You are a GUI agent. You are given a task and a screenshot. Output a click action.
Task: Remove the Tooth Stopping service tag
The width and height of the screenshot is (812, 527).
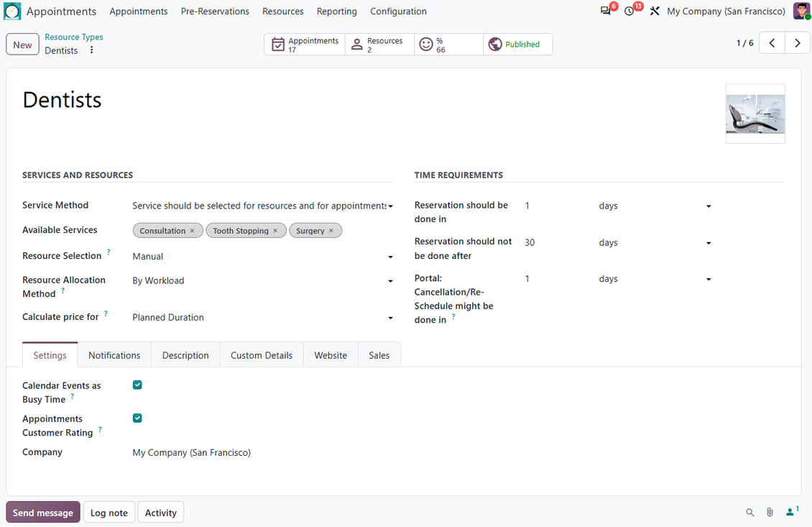[275, 231]
